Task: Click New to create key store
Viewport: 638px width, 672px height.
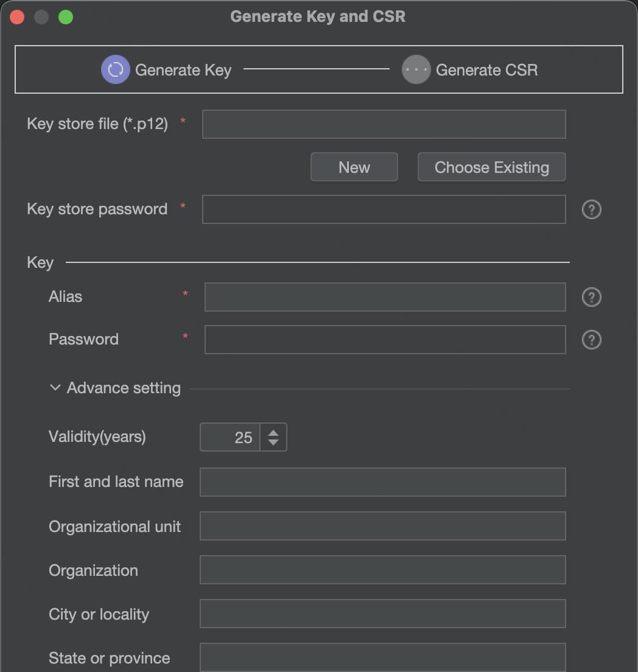Action: 354,167
